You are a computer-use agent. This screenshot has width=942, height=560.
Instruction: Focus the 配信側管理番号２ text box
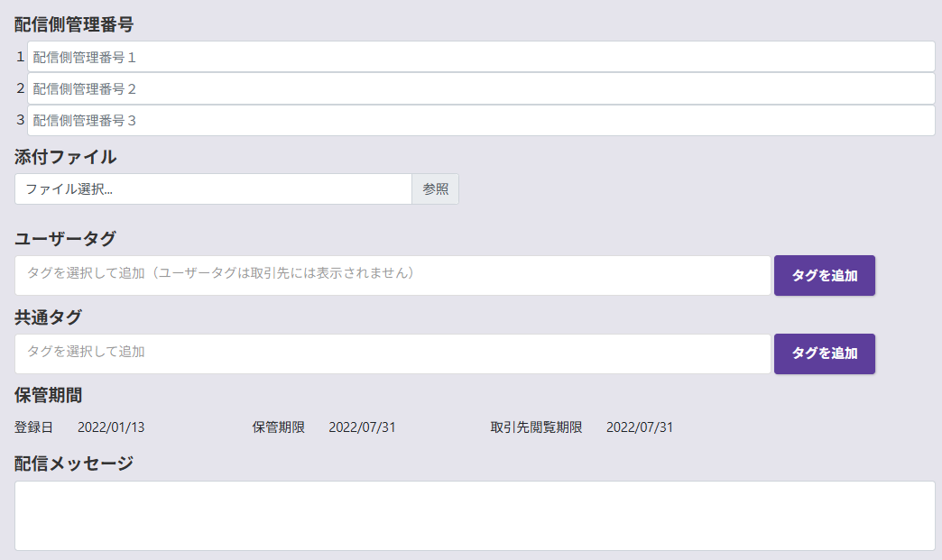(480, 88)
